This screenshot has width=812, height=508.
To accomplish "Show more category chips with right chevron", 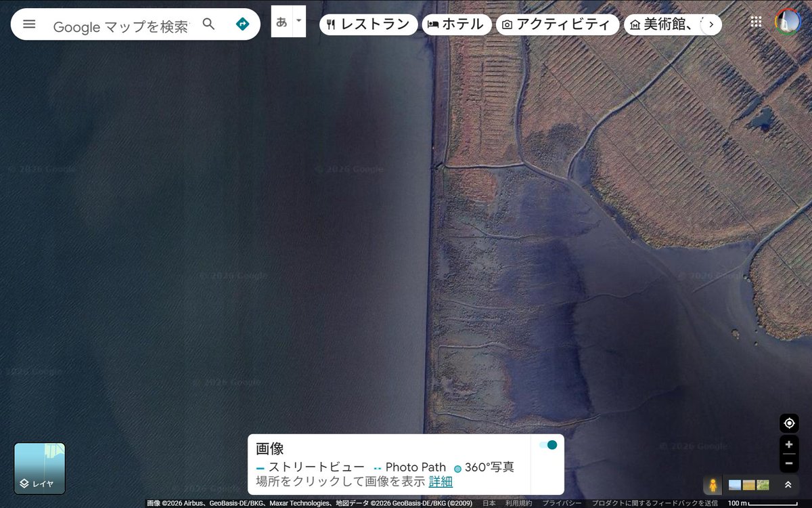I will click(x=710, y=24).
